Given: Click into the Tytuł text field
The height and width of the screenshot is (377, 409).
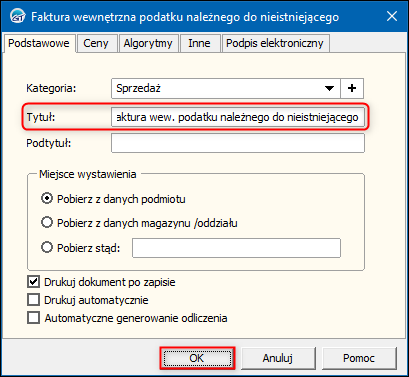Looking at the screenshot, I should click(x=238, y=117).
